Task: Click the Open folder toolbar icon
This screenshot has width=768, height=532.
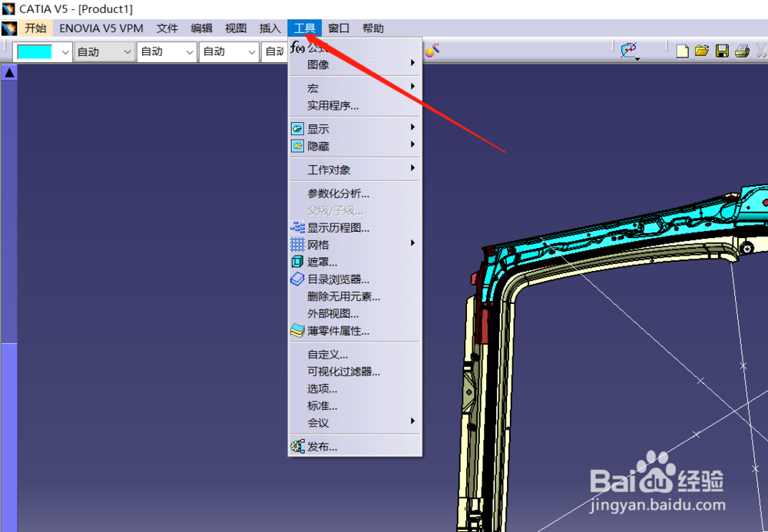Action: 702,51
